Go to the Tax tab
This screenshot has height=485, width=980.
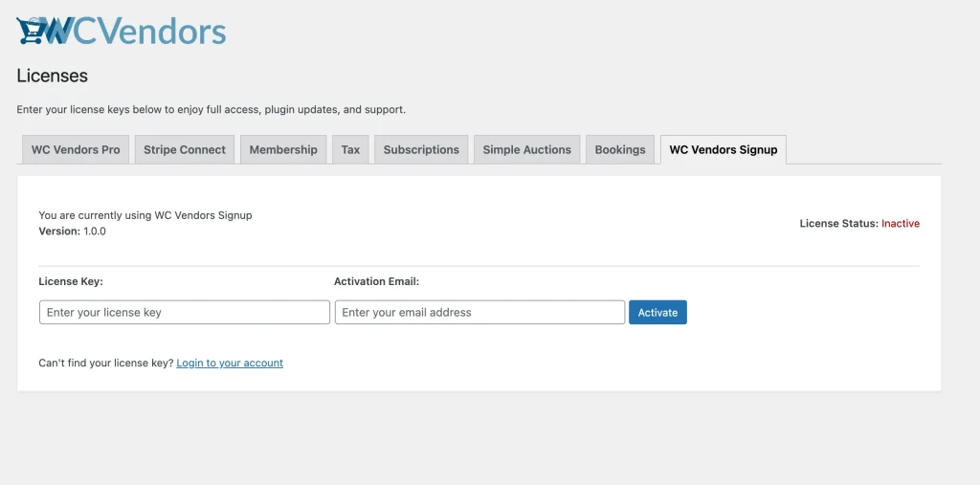(351, 149)
